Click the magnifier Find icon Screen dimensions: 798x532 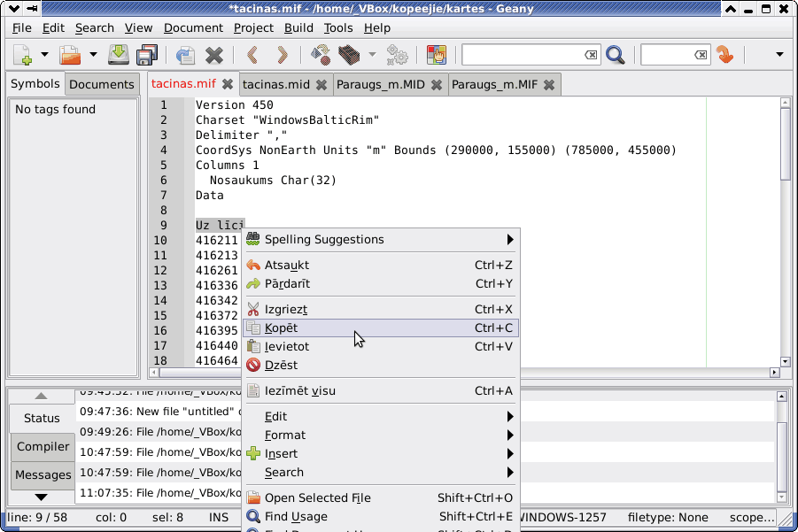point(616,54)
